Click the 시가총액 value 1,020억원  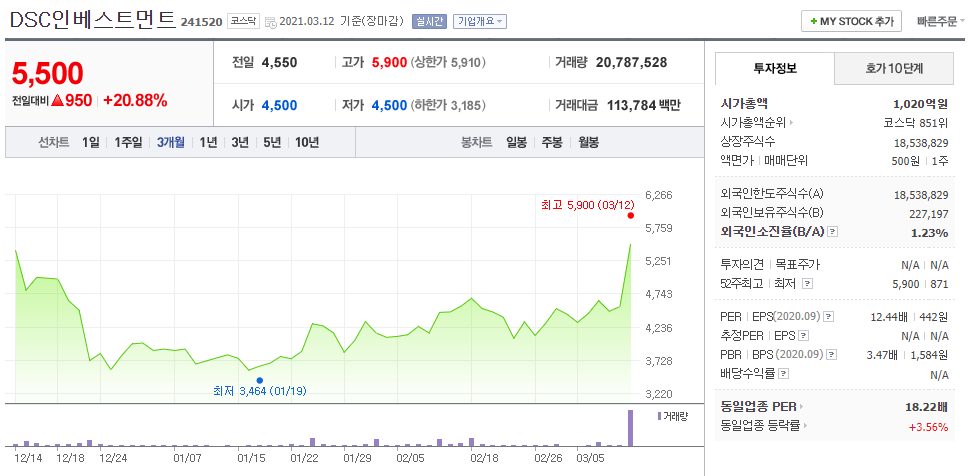pos(921,104)
